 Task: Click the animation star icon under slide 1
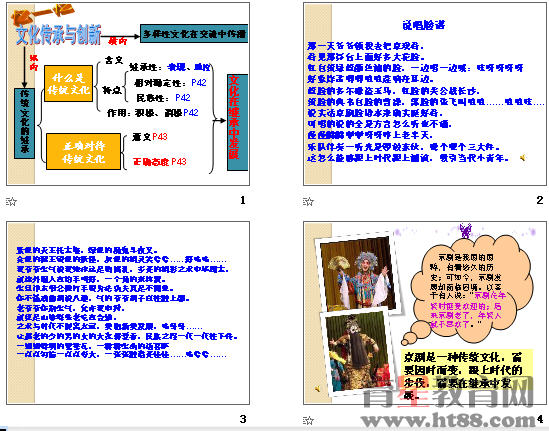tap(11, 202)
